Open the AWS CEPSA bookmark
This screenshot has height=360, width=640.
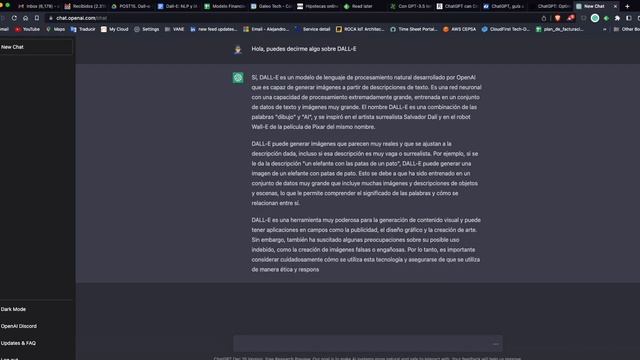click(460, 29)
